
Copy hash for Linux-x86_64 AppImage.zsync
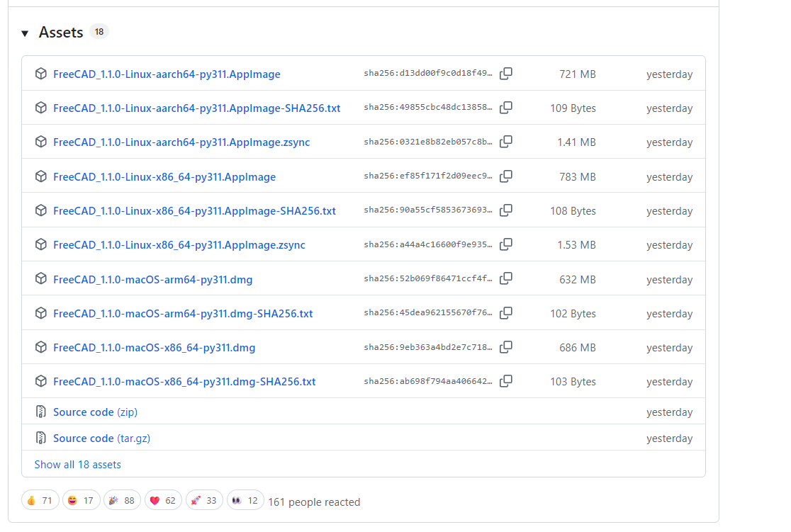(x=506, y=244)
